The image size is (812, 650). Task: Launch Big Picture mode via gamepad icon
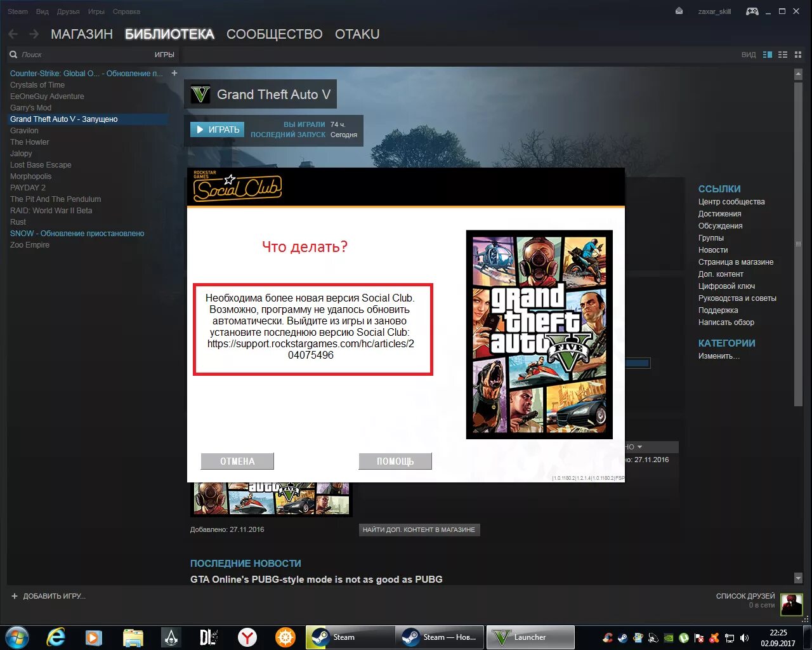752,11
